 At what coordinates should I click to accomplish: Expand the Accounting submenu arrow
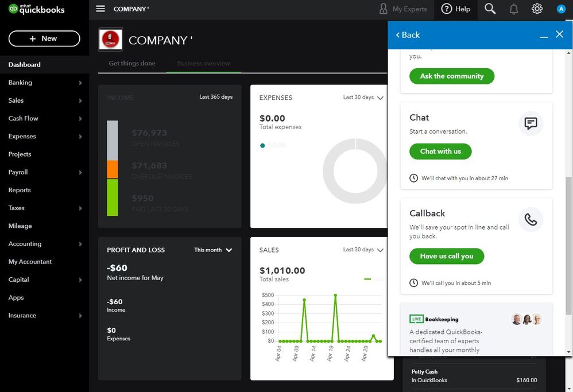coord(80,244)
